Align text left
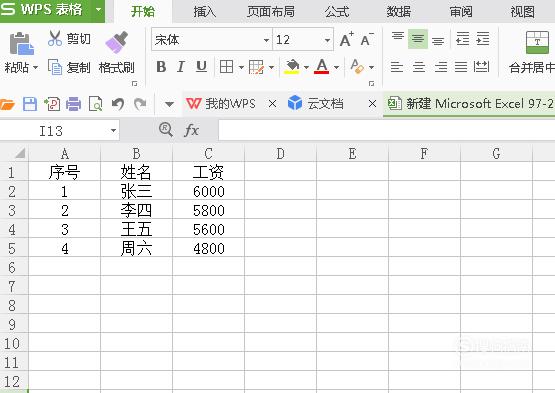This screenshot has height=393, width=555. point(397,67)
